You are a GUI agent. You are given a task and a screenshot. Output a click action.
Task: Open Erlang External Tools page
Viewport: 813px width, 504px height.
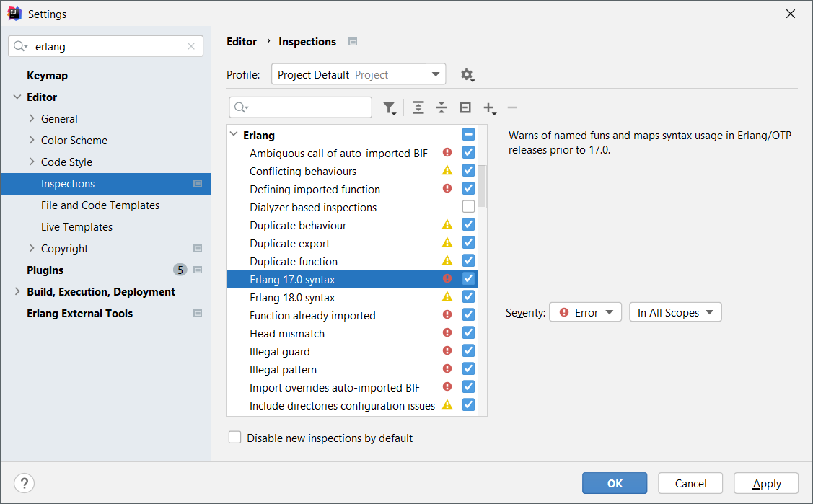(79, 314)
